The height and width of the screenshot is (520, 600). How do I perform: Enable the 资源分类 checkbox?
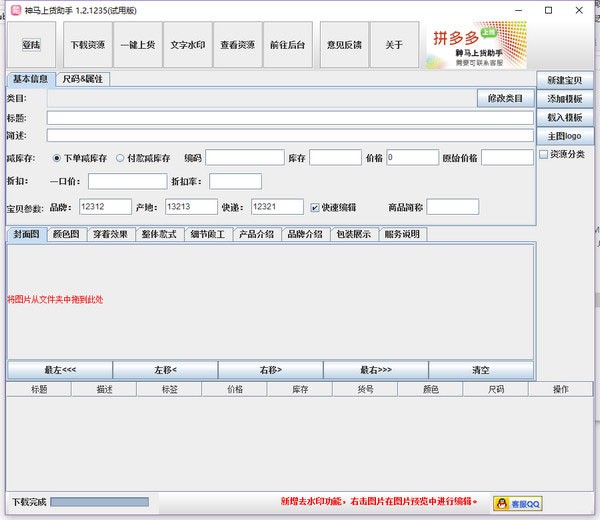click(543, 155)
